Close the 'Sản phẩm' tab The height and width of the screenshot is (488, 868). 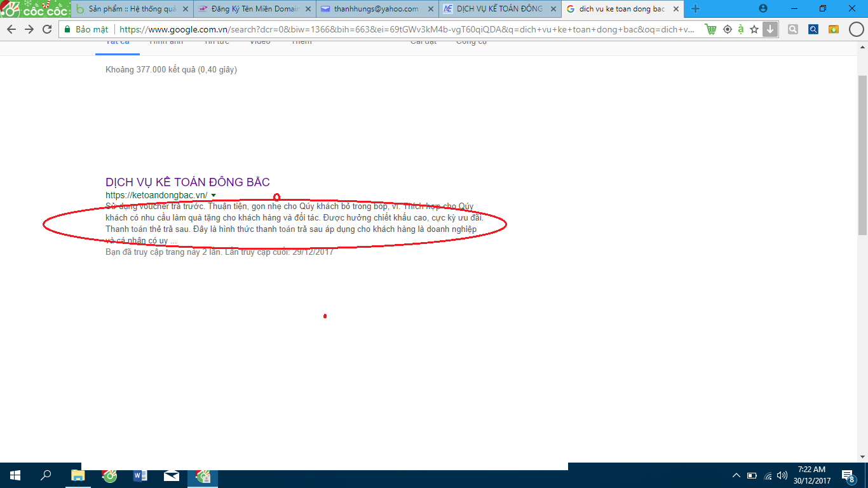[x=185, y=9]
